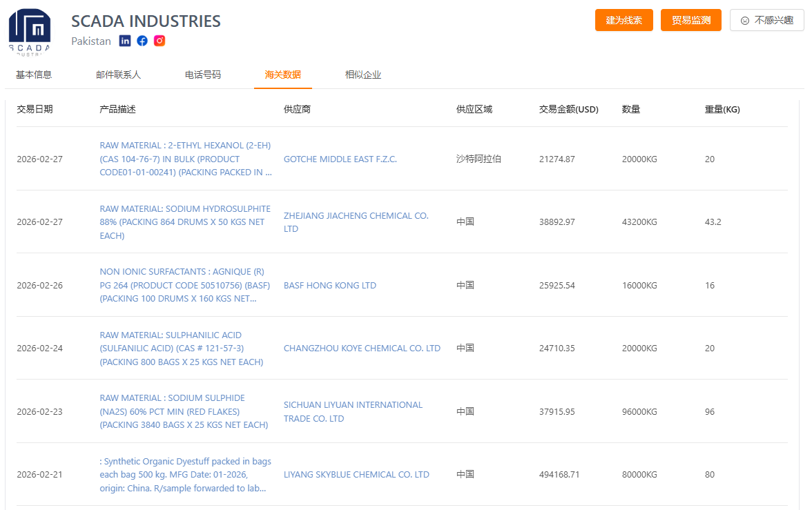Switch to the 邮件联系人 tab
The image size is (812, 510).
pos(118,75)
